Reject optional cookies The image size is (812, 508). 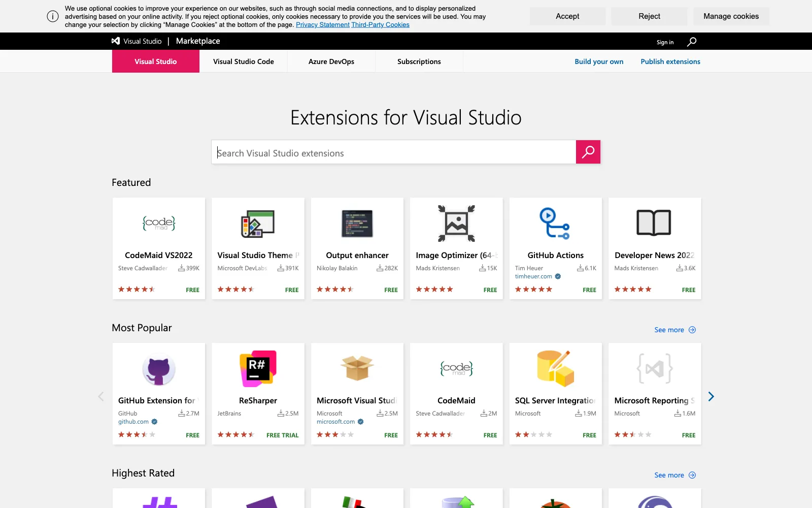coord(649,16)
